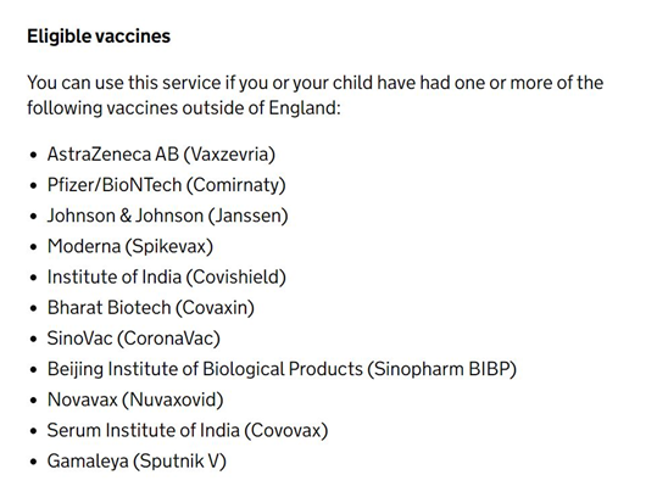656x503 pixels.
Task: Click Beijing Institute of Biological Products item
Action: (281, 369)
